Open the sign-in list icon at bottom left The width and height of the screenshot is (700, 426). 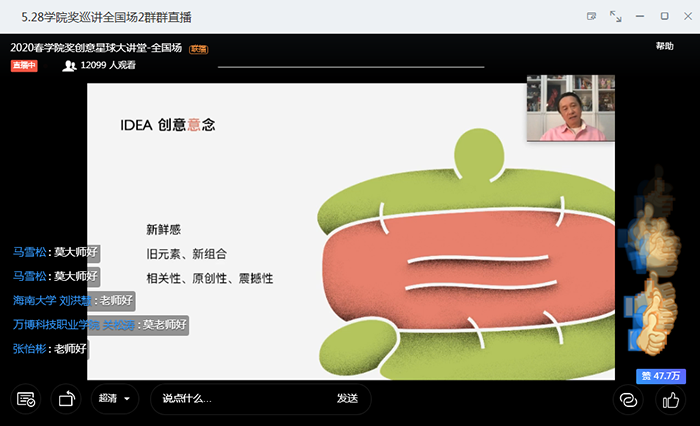[x=26, y=400]
